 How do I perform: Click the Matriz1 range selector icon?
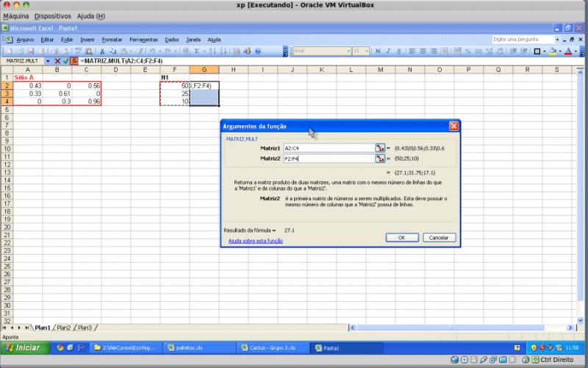click(x=380, y=148)
